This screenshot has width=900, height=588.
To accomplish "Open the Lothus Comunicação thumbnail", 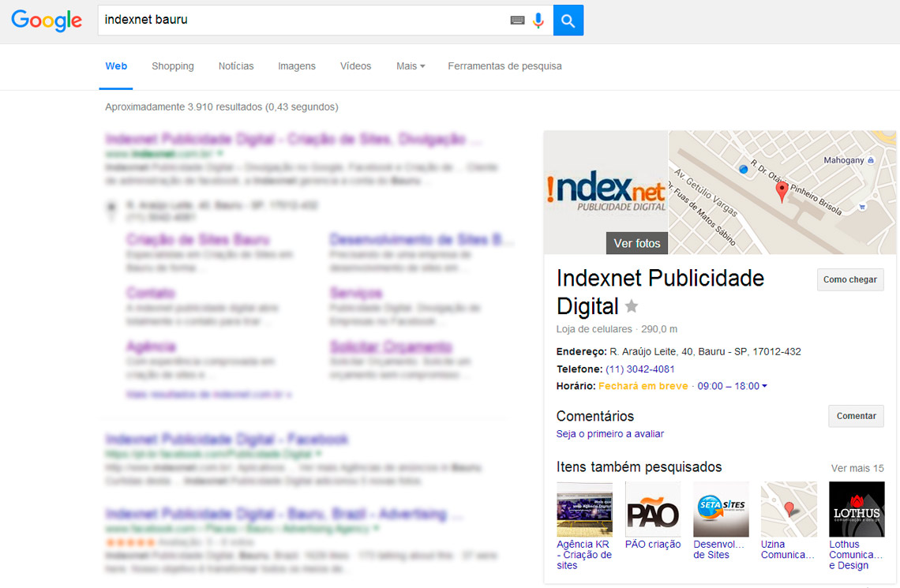I will (857, 509).
